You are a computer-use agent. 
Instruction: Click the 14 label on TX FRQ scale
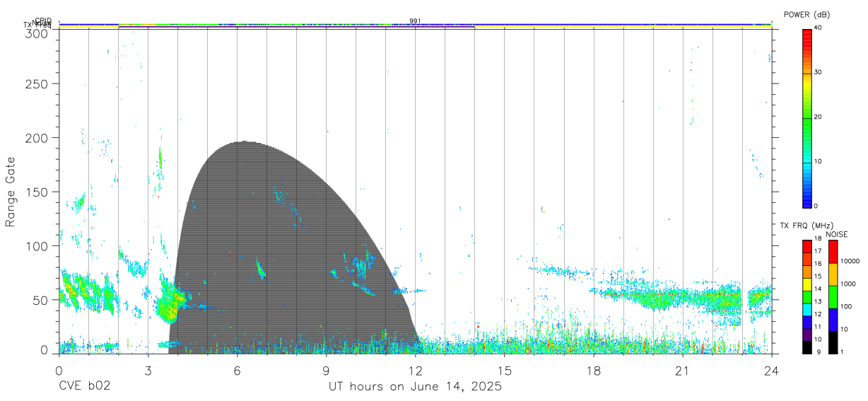pos(818,289)
